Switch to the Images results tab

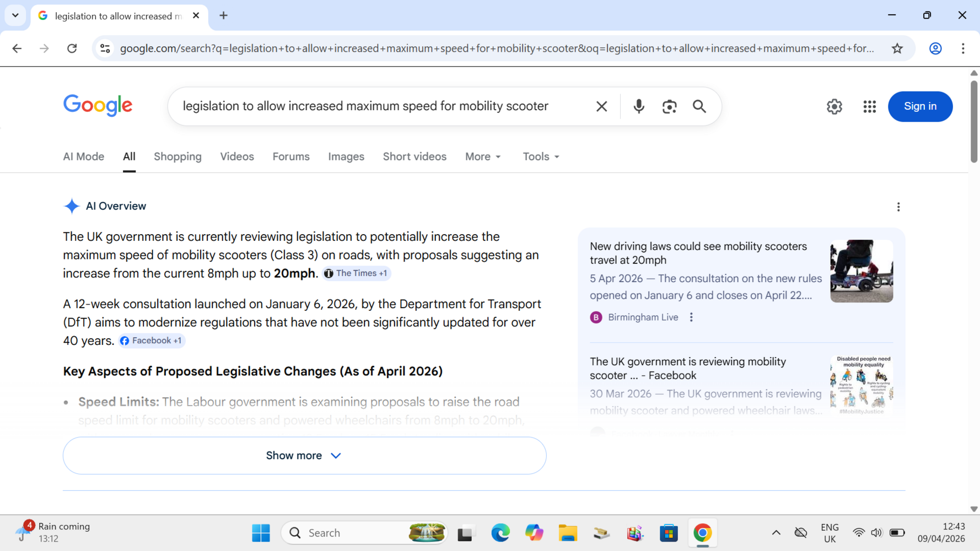pyautogui.click(x=346, y=156)
